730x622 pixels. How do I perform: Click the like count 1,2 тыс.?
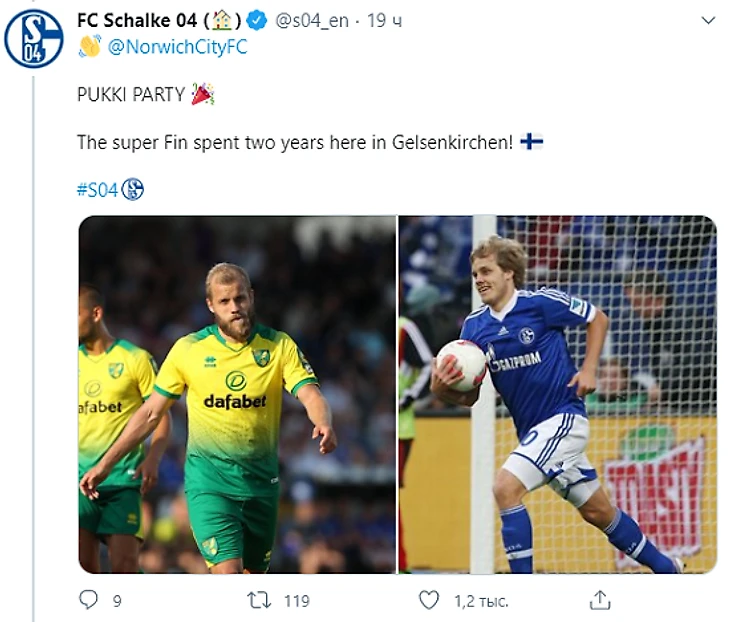point(480,600)
